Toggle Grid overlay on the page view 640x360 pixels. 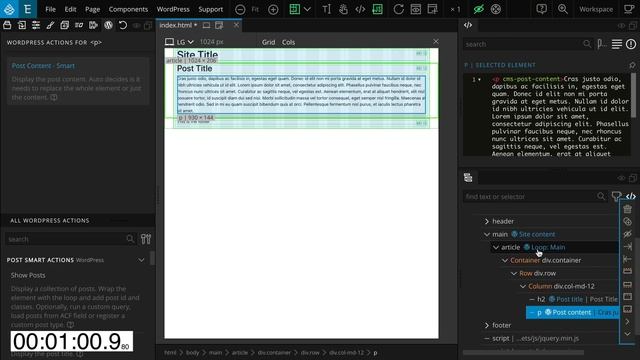point(268,42)
